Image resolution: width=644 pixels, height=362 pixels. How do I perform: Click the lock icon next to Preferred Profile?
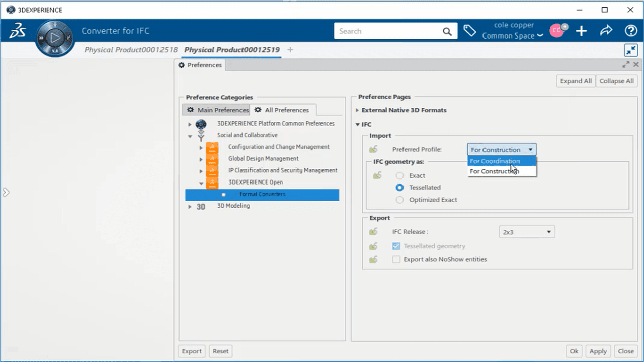click(373, 149)
